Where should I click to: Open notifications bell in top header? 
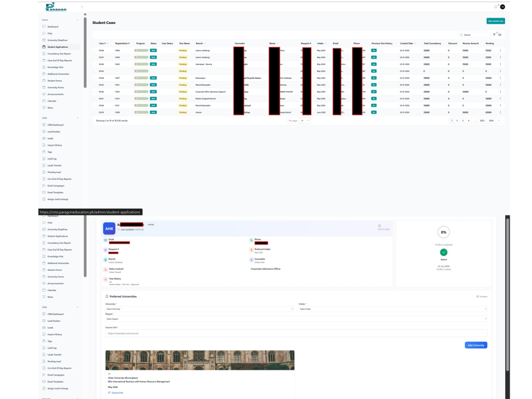tap(496, 7)
